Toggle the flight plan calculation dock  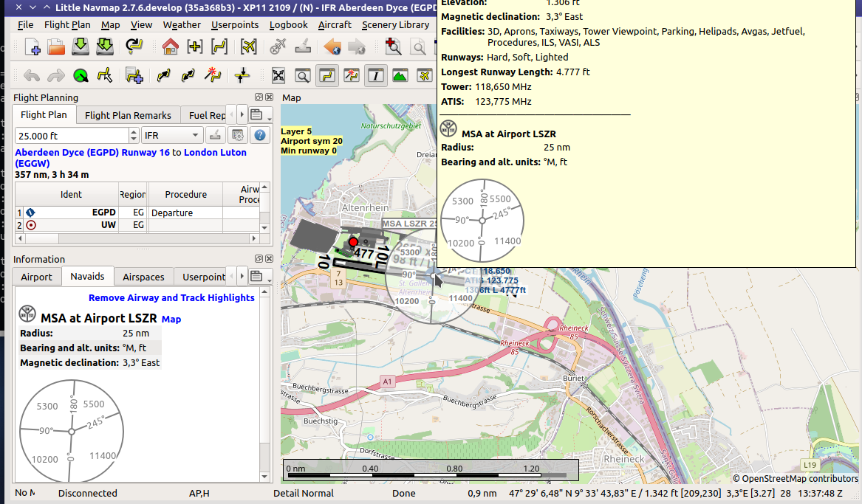click(x=352, y=75)
